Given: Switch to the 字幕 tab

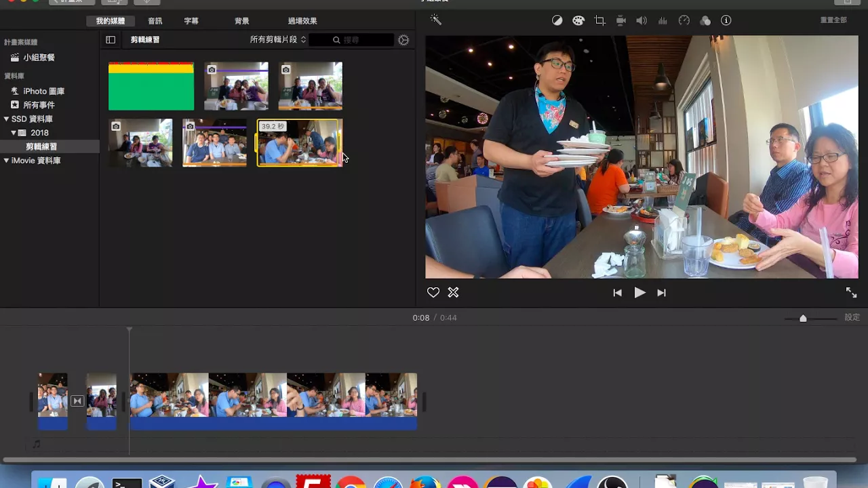Looking at the screenshot, I should coord(191,21).
